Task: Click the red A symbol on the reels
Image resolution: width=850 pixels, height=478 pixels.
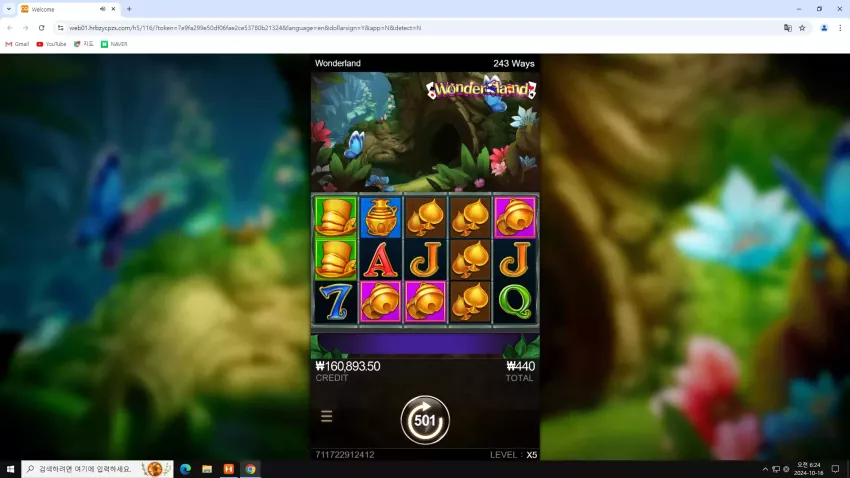Action: (x=381, y=260)
